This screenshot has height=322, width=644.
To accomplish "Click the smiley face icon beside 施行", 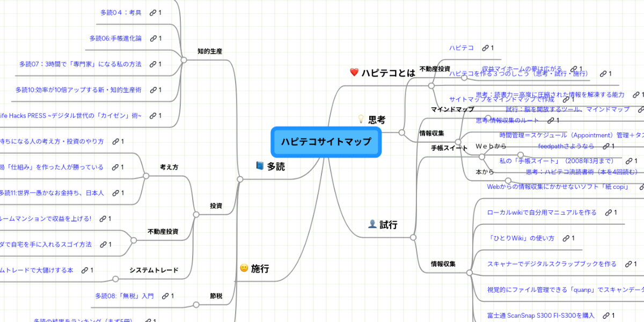I will 244,268.
